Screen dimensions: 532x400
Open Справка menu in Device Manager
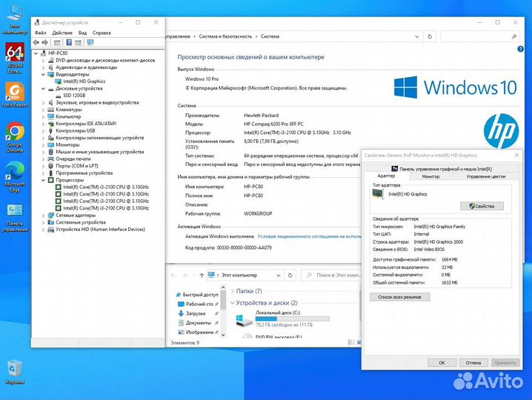(x=102, y=33)
